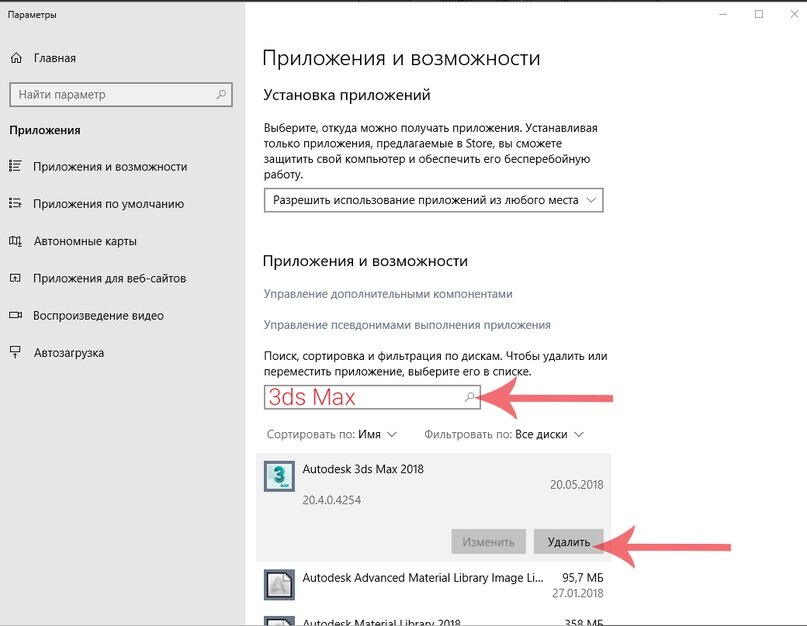Viewport: 807px width, 626px height.
Task: Click the Удалить button for 3ds Max
Action: pos(569,542)
